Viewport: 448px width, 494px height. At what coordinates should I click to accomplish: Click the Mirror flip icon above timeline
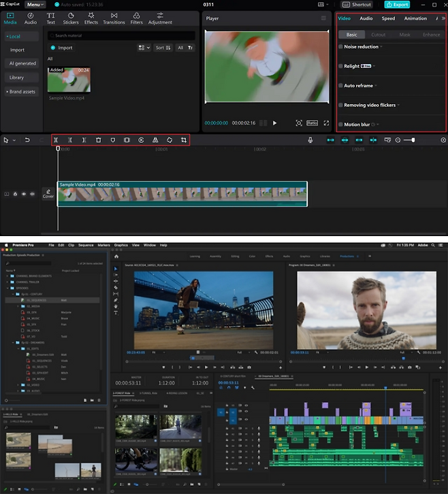point(155,140)
